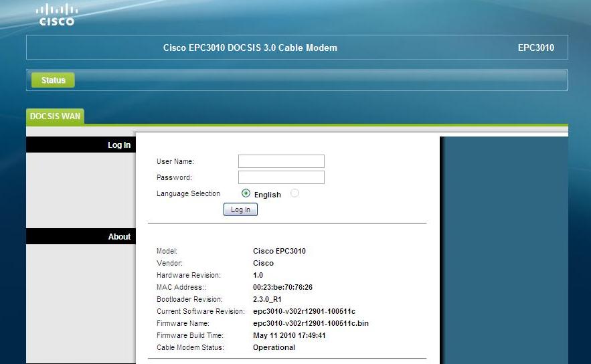Click the Firmware Name: label

183,323
